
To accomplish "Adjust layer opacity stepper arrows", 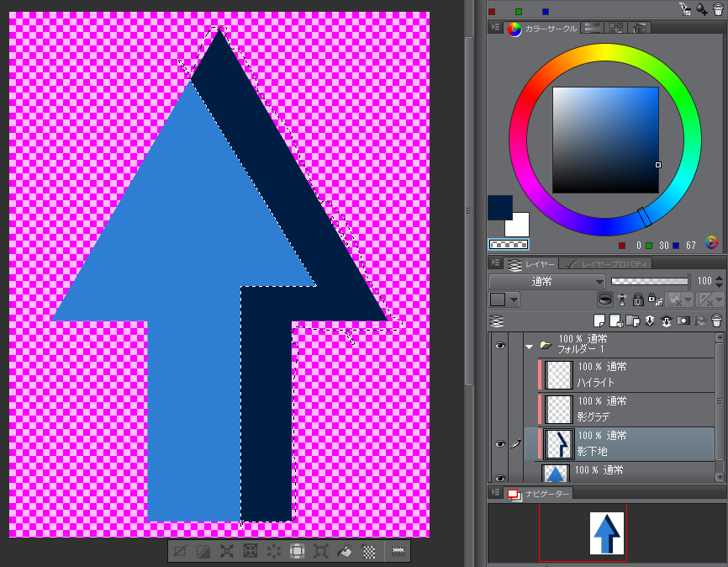I will 719,281.
